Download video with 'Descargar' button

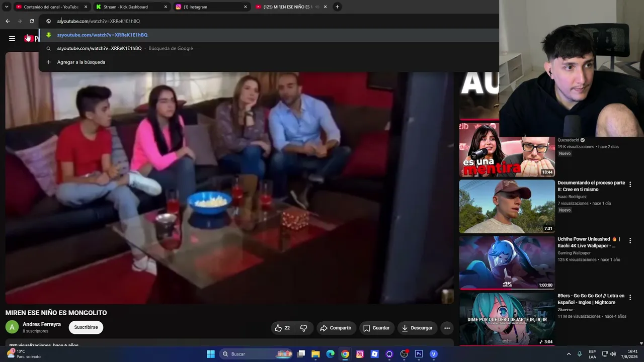[417, 328]
